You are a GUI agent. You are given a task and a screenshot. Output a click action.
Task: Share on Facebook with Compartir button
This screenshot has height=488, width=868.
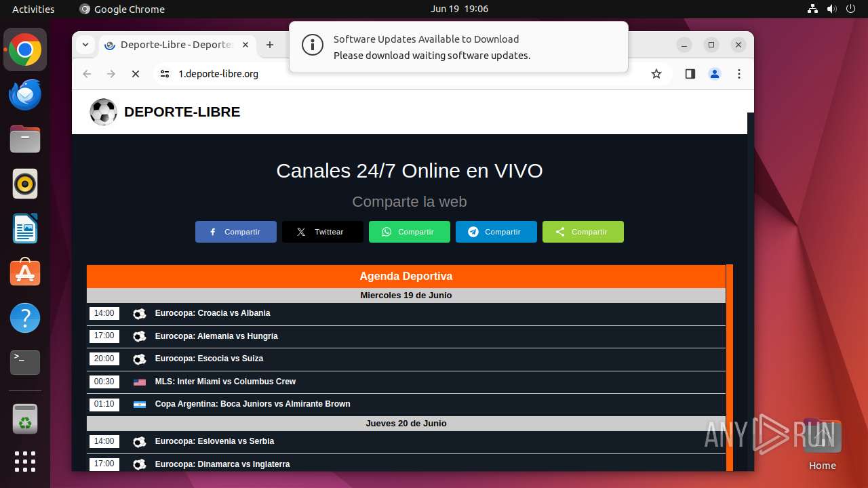pos(236,232)
